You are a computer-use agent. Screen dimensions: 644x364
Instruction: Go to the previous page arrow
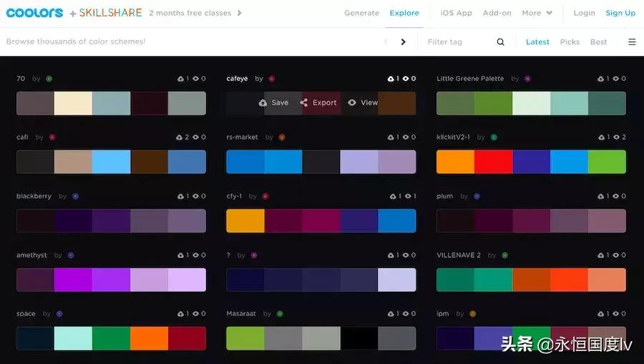386,42
